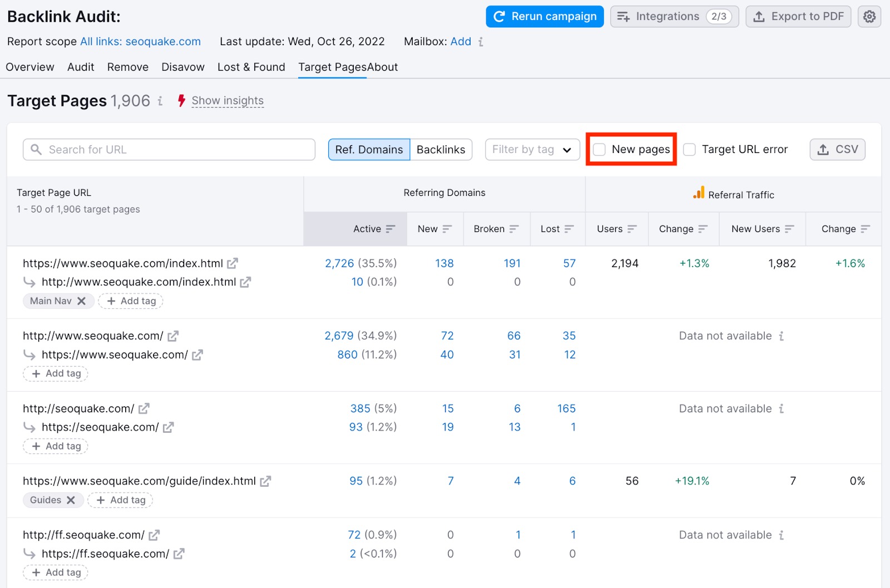This screenshot has width=890, height=588.
Task: Check the Target URL error checkbox
Action: (689, 149)
